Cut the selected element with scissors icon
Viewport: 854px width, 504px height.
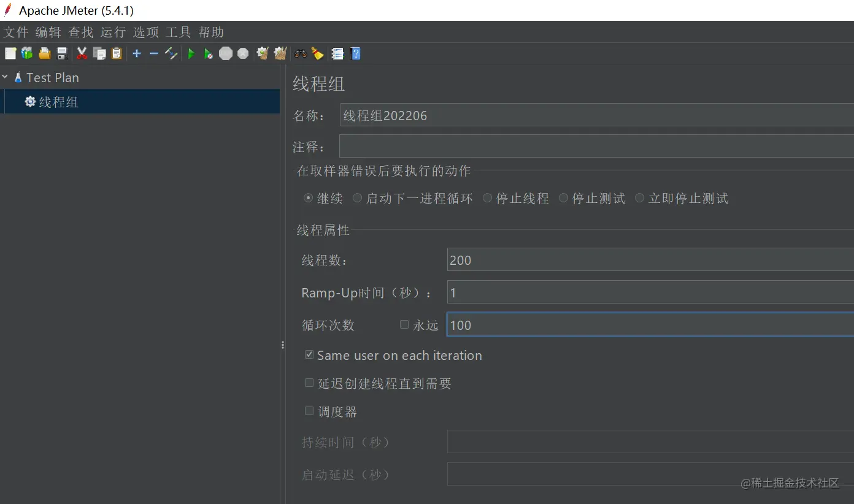tap(82, 54)
